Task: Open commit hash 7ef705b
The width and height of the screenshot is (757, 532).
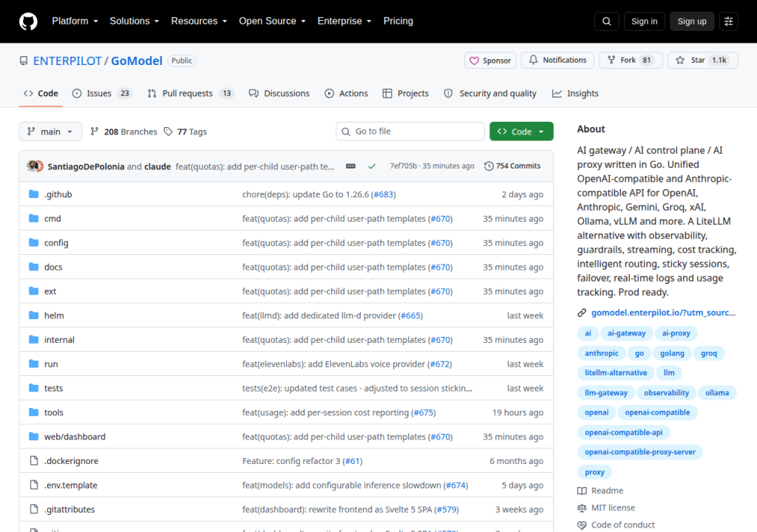Action: click(403, 166)
